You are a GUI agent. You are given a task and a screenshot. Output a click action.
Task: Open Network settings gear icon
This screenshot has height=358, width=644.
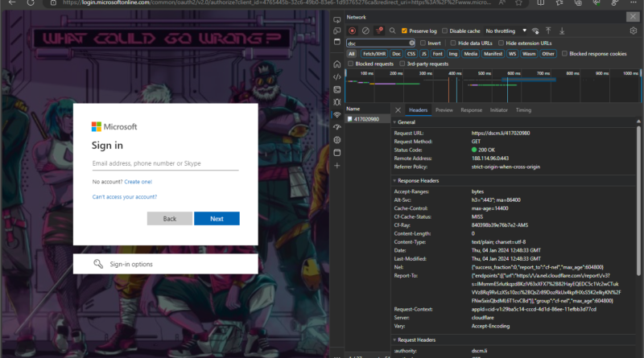tap(634, 31)
